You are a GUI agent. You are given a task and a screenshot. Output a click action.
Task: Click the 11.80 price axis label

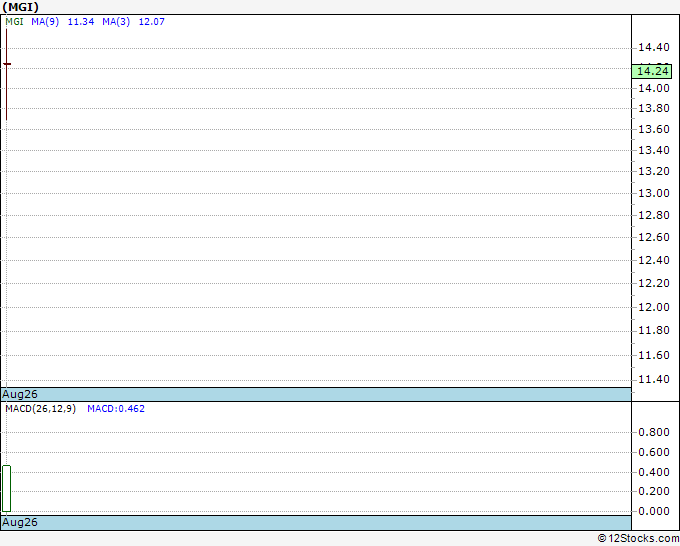click(x=654, y=330)
